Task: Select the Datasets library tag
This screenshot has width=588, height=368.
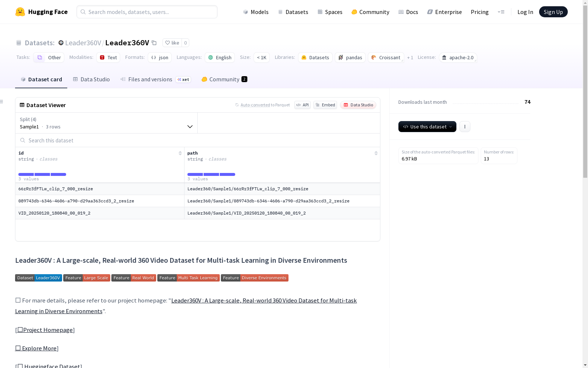Action: point(315,57)
